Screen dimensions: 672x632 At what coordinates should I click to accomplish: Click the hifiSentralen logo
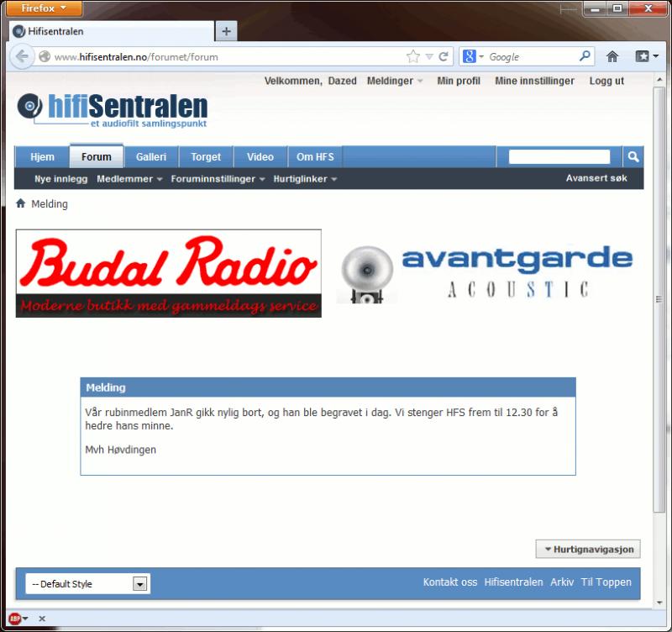coord(113,110)
